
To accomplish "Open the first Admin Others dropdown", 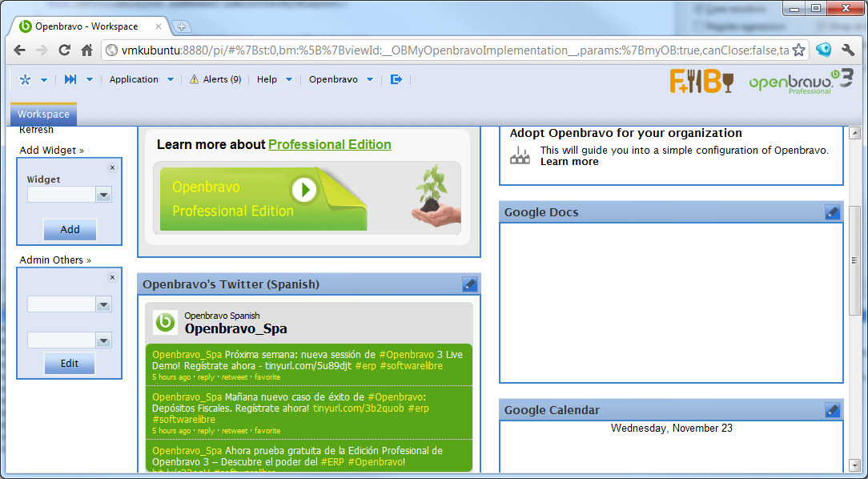I will [x=103, y=304].
